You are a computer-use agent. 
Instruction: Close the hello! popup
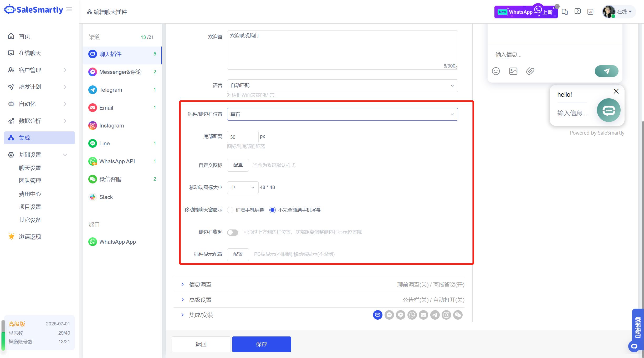point(616,91)
